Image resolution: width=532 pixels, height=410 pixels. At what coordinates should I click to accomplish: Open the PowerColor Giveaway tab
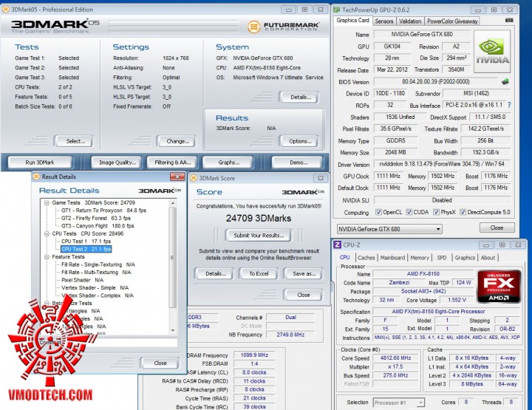coord(452,21)
